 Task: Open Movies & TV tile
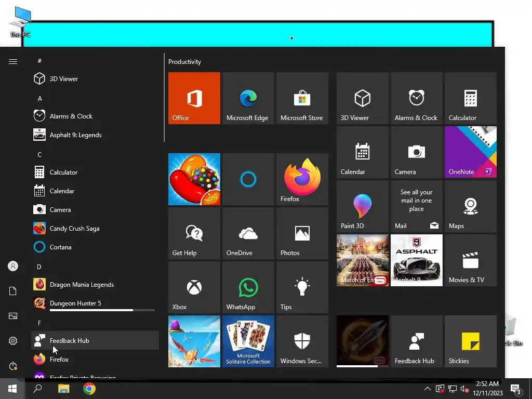tap(470, 260)
